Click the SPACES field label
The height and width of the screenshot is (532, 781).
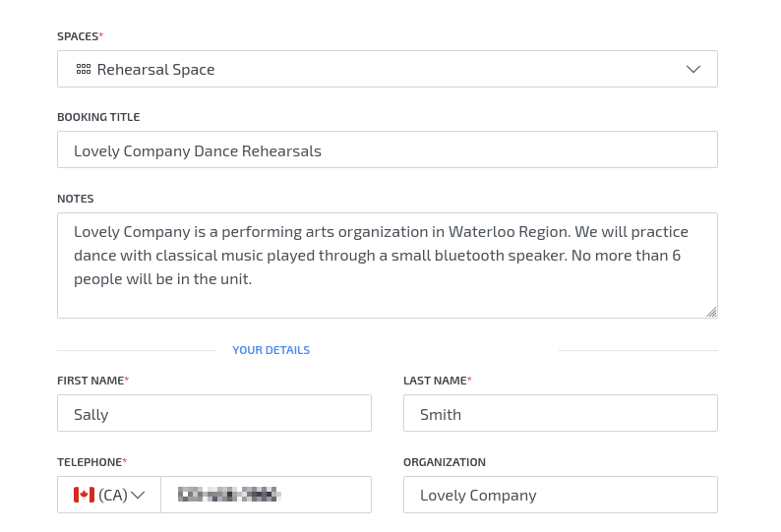coord(78,36)
